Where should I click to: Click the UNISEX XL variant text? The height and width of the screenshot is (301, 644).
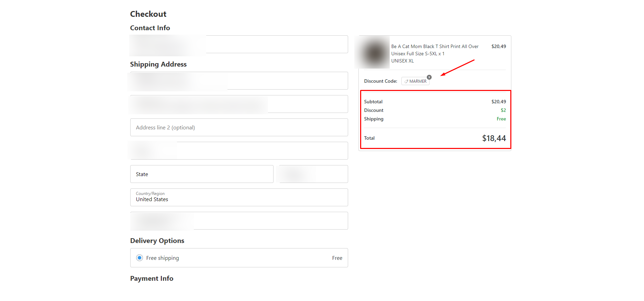pyautogui.click(x=402, y=61)
